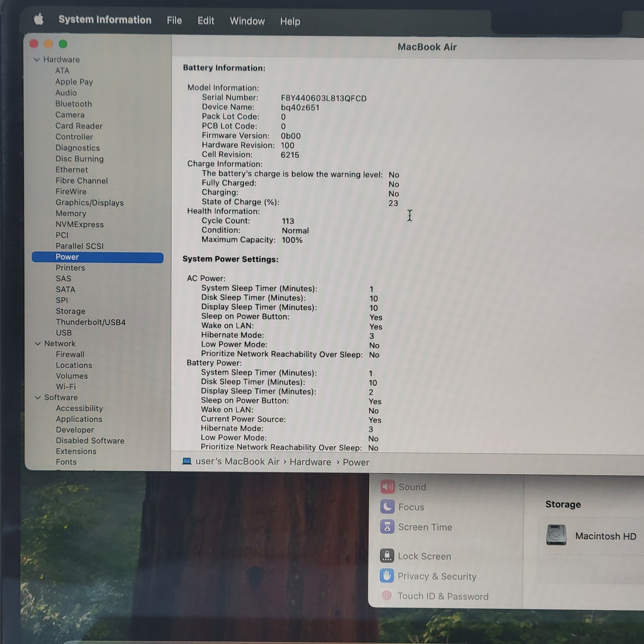Viewport: 644px width, 644px height.
Task: Select Wi-Fi under Network
Action: coord(66,386)
